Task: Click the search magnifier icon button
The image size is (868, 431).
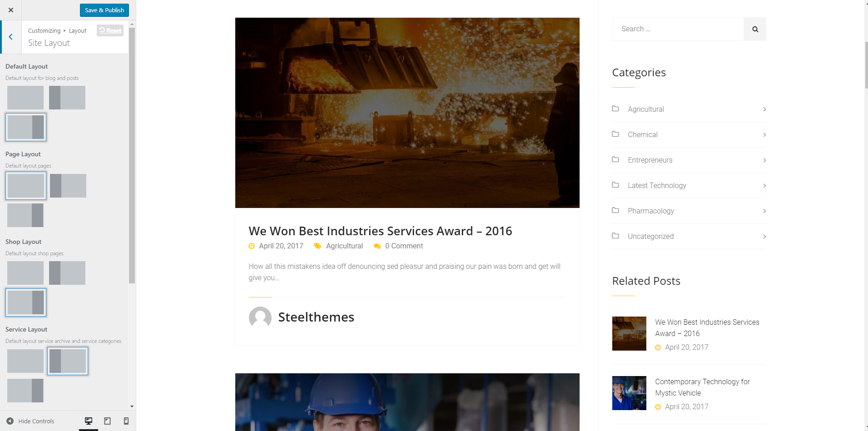Action: point(754,29)
